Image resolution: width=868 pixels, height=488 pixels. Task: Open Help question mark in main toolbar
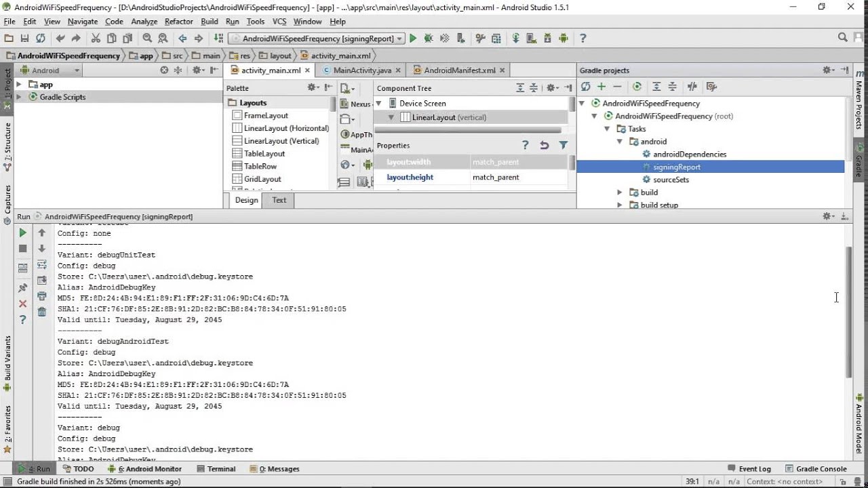pyautogui.click(x=583, y=39)
